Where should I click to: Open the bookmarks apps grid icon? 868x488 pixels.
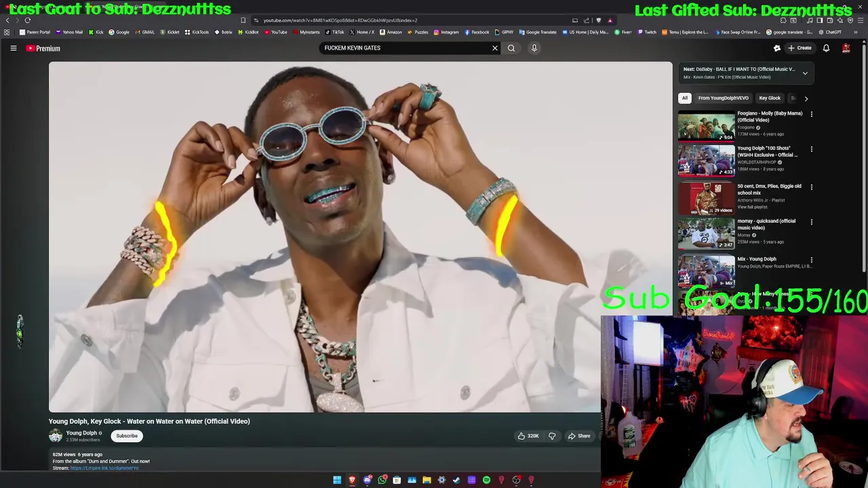(7, 32)
